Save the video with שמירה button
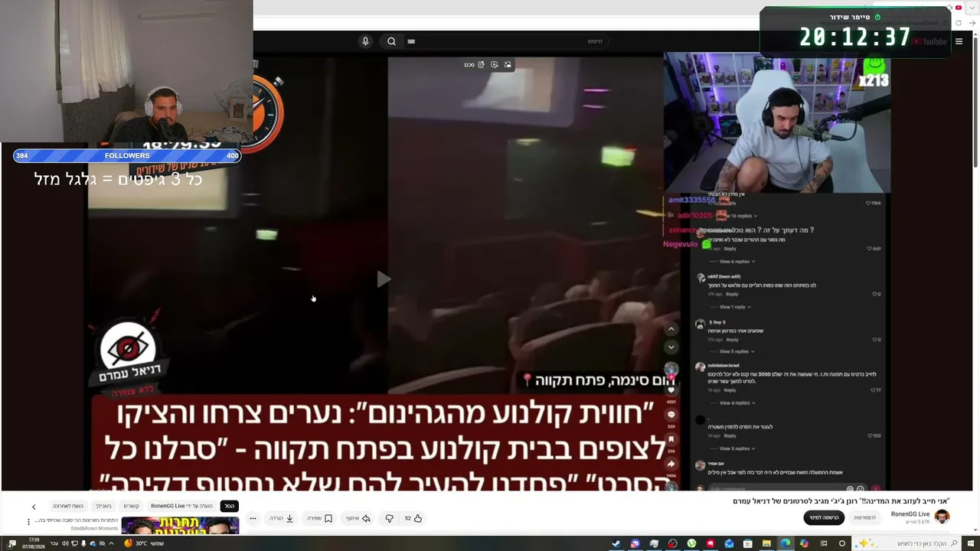 [320, 518]
